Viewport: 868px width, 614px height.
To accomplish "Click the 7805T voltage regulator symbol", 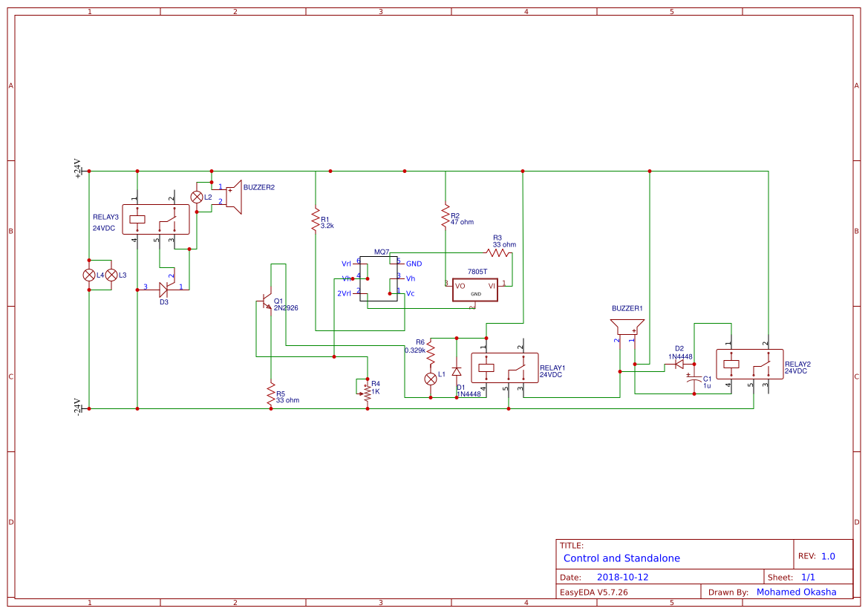I will click(x=474, y=290).
